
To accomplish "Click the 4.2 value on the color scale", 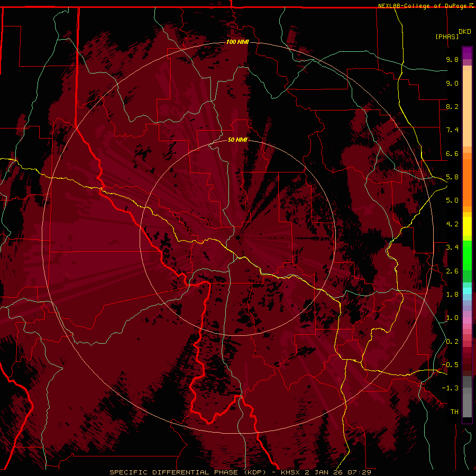I will pyautogui.click(x=452, y=224).
